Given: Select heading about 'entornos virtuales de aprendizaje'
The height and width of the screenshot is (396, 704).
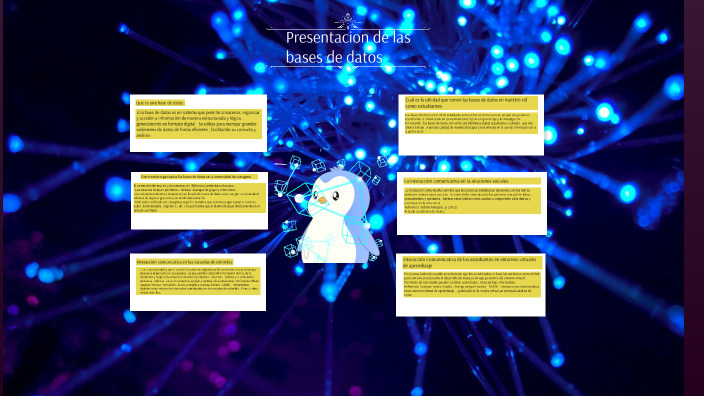Looking at the screenshot, I should click(472, 262).
